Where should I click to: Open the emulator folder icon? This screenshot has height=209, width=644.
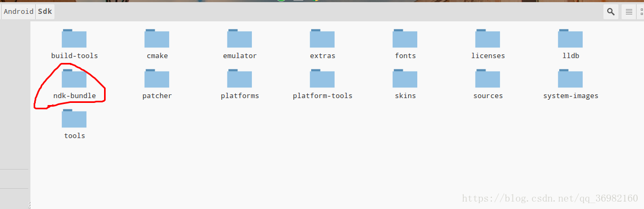click(240, 38)
